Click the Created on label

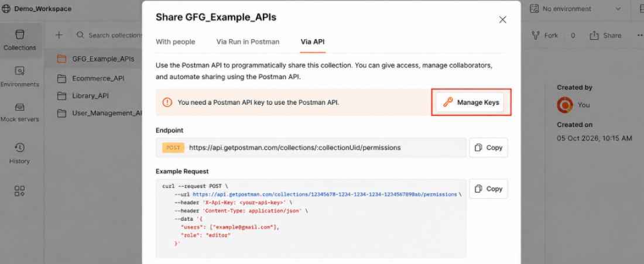[574, 125]
